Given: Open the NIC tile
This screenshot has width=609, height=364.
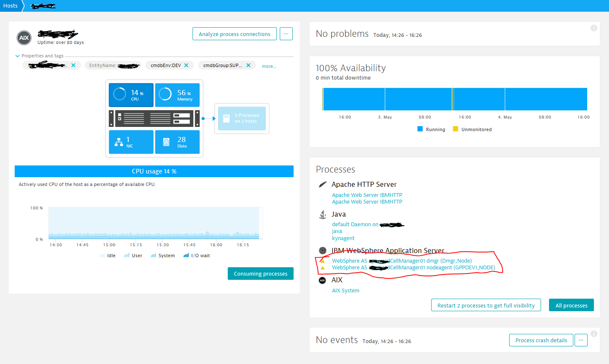Looking at the screenshot, I should point(131,142).
